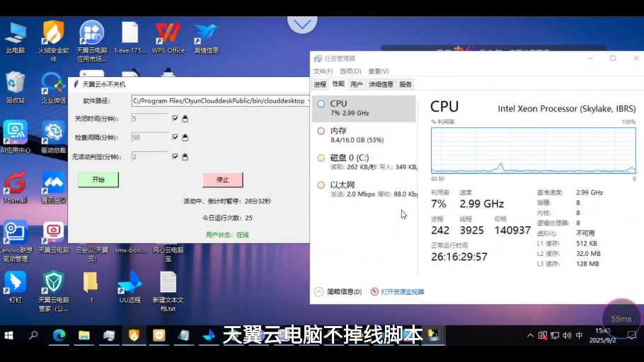The width and height of the screenshot is (644, 362).
Task: Open Lenovo联想驱动管理 desktop icon
Action: 16,242
